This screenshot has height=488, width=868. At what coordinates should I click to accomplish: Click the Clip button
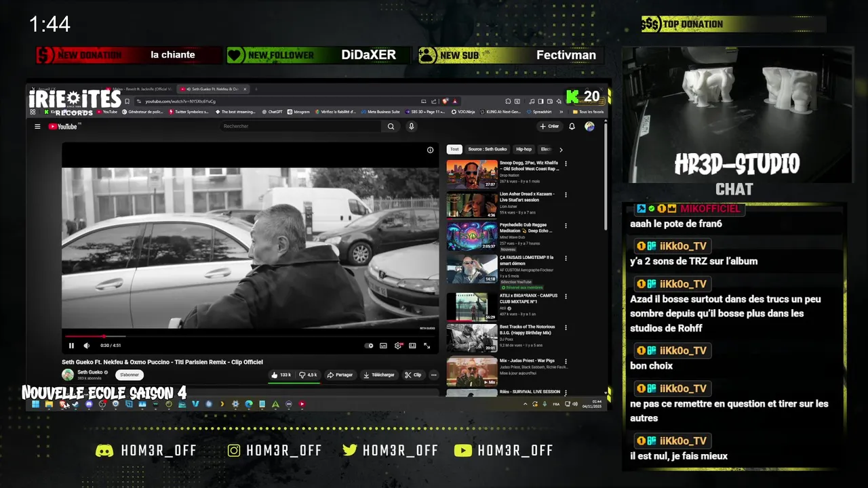pos(413,375)
